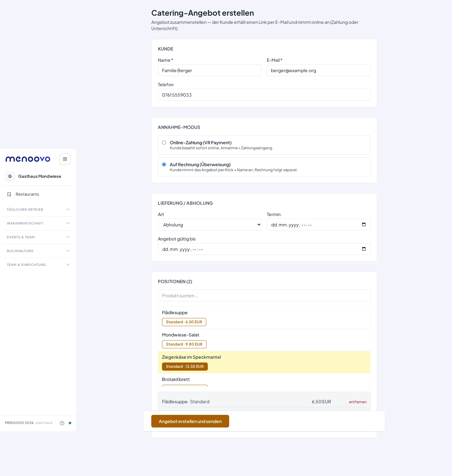452x476 pixels.
Task: Open the help question mark icon
Action: coord(62,423)
